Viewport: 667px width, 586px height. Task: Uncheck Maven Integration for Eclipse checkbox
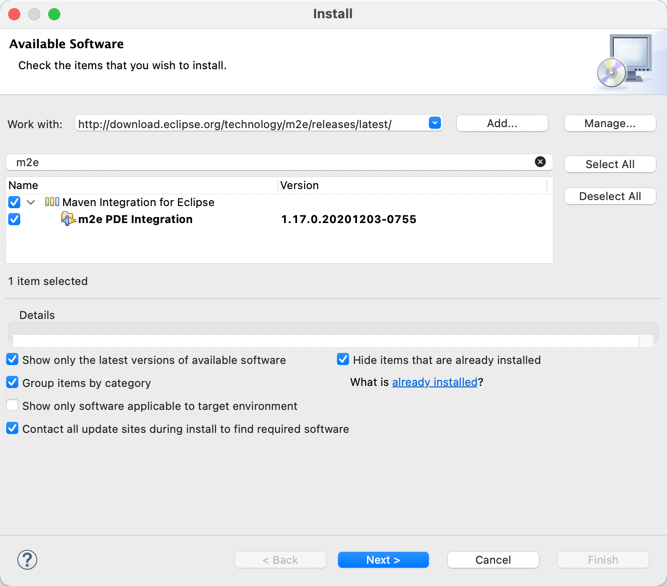[14, 202]
